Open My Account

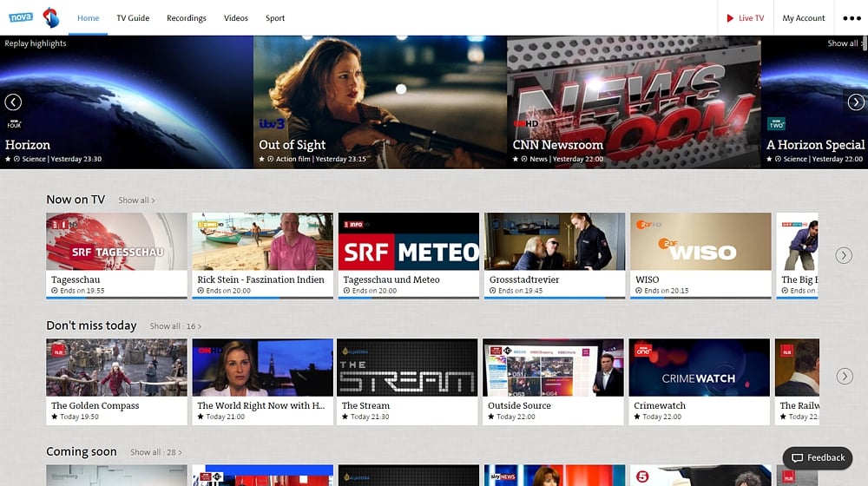[803, 18]
